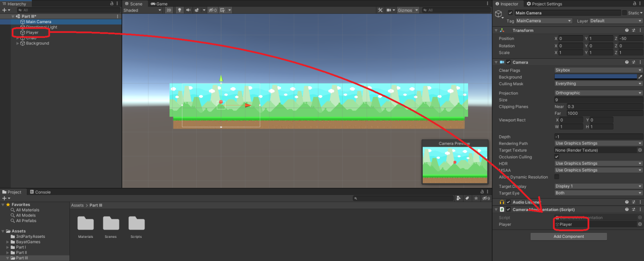
Task: Toggle the Occlusion Culling checkbox
Action: 556,157
